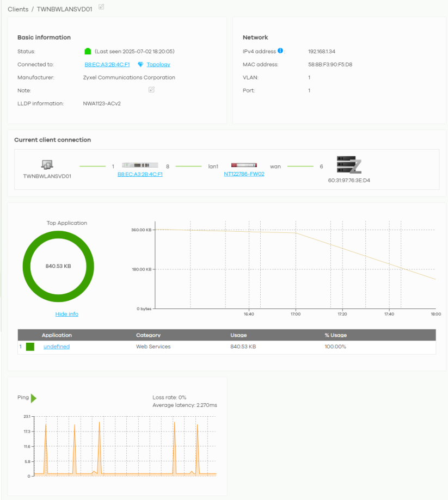Start the Ping test with play arrow
The height and width of the screenshot is (500, 448).
pyautogui.click(x=34, y=398)
